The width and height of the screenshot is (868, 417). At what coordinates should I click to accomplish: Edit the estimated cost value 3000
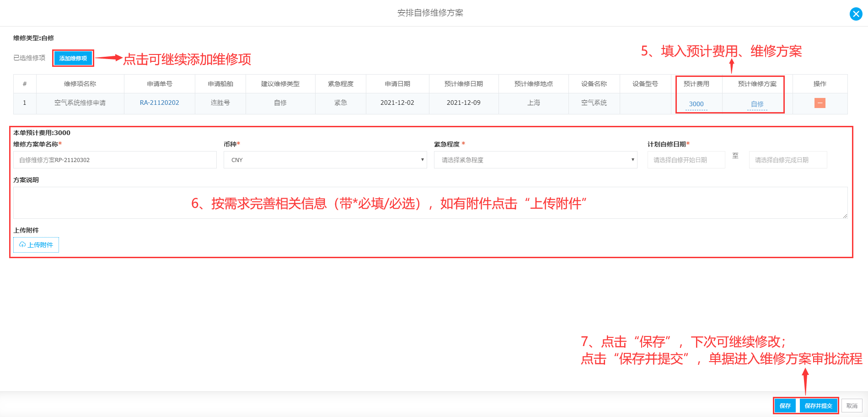click(x=696, y=104)
